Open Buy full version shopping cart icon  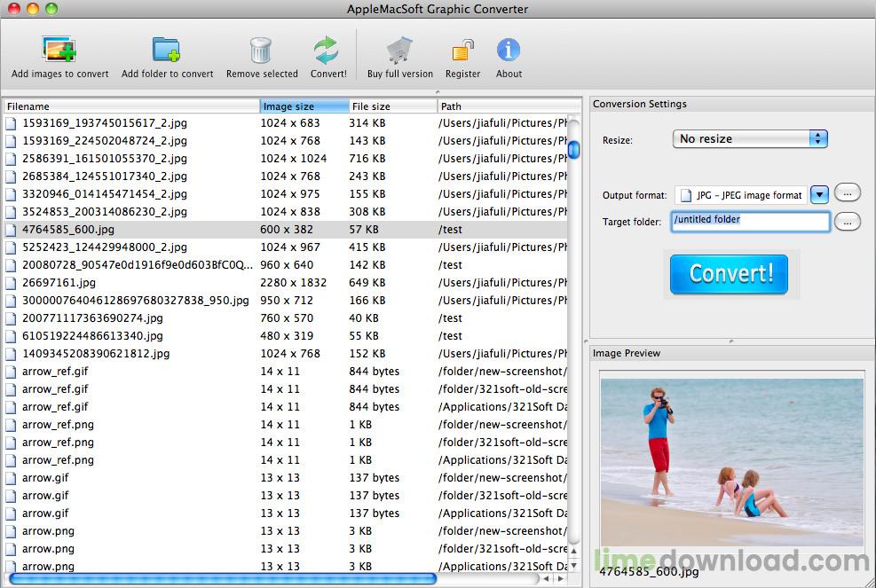pyautogui.click(x=399, y=50)
